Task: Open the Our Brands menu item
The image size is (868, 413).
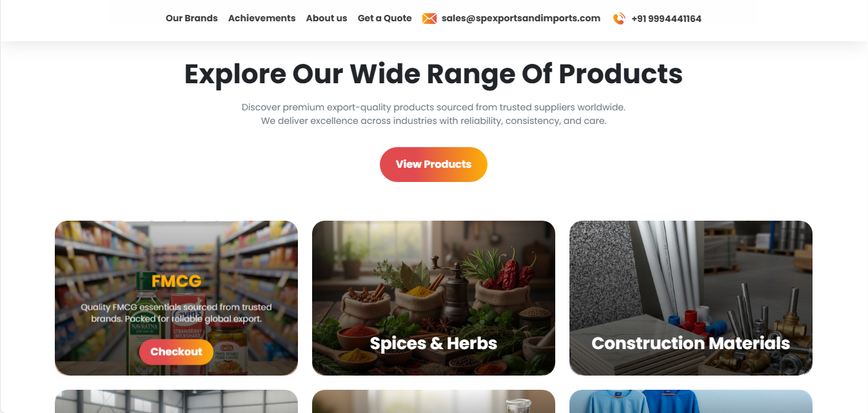Action: 192,18
